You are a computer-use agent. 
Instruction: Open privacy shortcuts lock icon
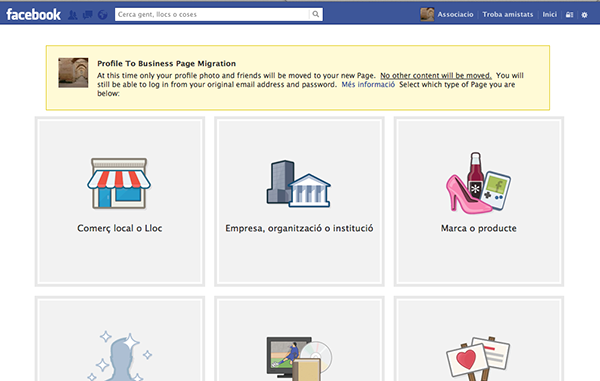click(x=569, y=15)
